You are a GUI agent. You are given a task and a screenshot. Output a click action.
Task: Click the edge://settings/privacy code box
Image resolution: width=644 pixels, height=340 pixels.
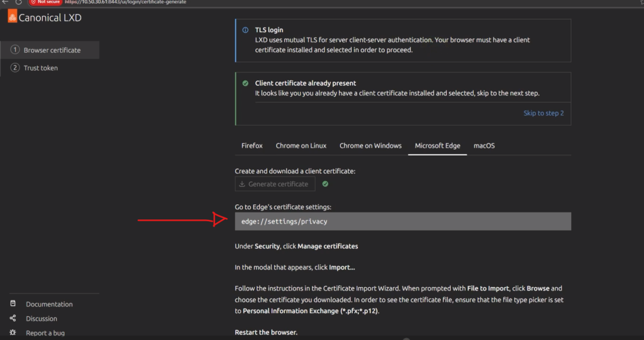(402, 221)
